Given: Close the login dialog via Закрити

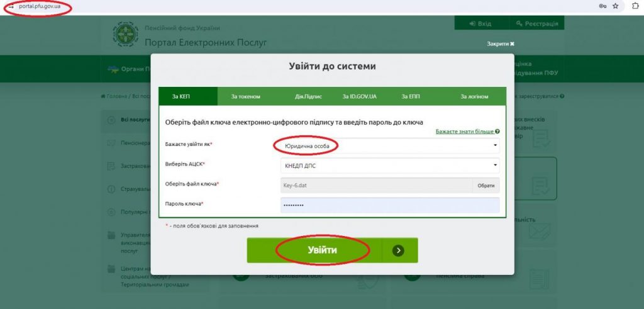Looking at the screenshot, I should click(x=500, y=44).
